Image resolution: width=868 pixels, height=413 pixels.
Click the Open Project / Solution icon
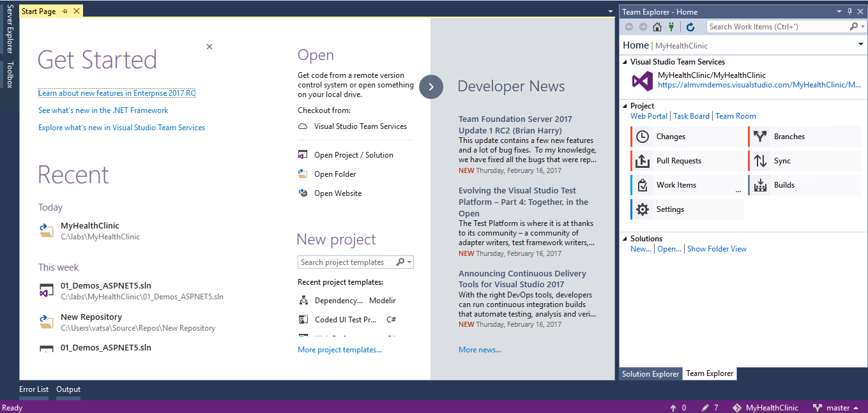tap(303, 155)
